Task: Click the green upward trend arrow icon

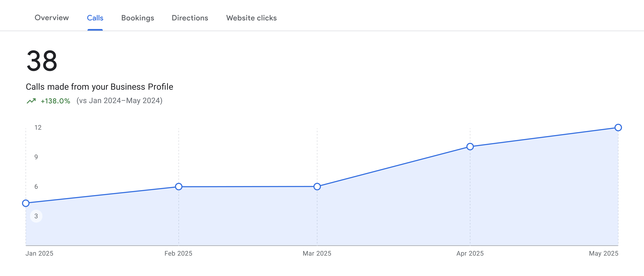Action: pyautogui.click(x=31, y=101)
